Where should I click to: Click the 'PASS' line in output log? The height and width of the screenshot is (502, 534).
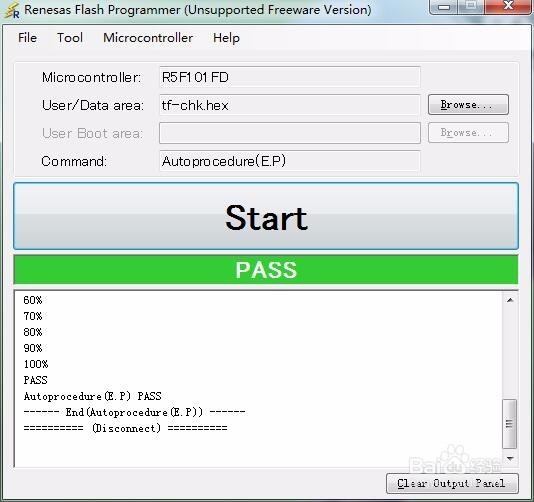(35, 380)
